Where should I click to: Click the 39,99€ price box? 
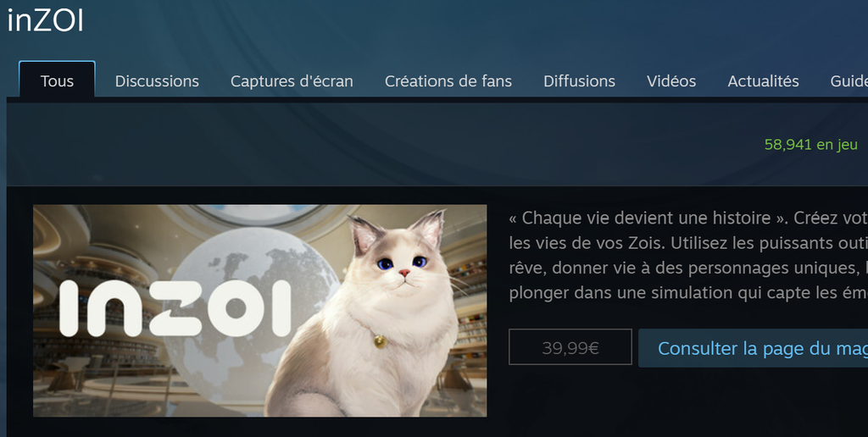click(570, 347)
